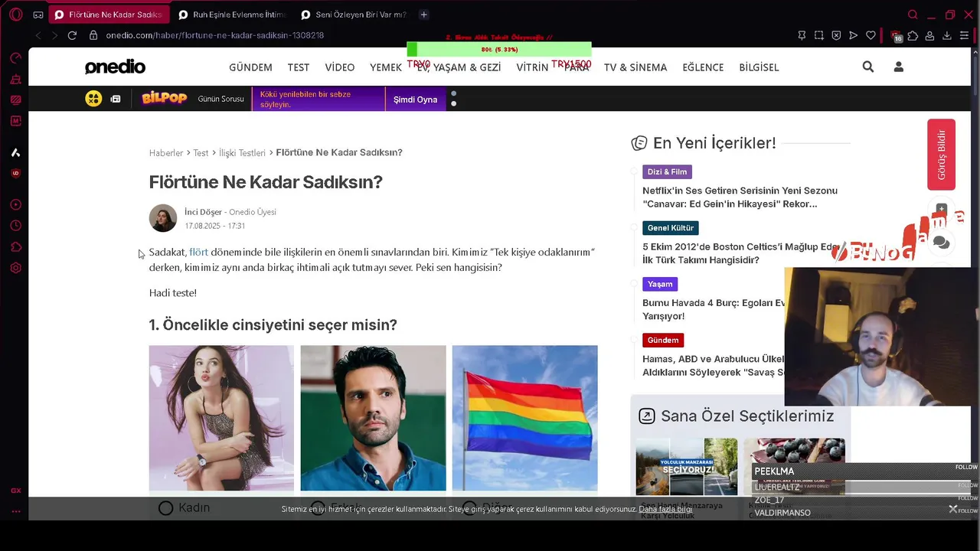Image resolution: width=980 pixels, height=551 pixels.
Task: Open the TEST menu item
Action: coord(299,67)
